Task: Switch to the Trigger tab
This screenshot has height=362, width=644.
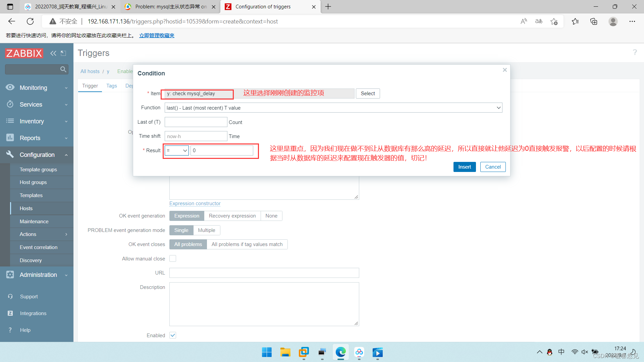Action: point(90,86)
